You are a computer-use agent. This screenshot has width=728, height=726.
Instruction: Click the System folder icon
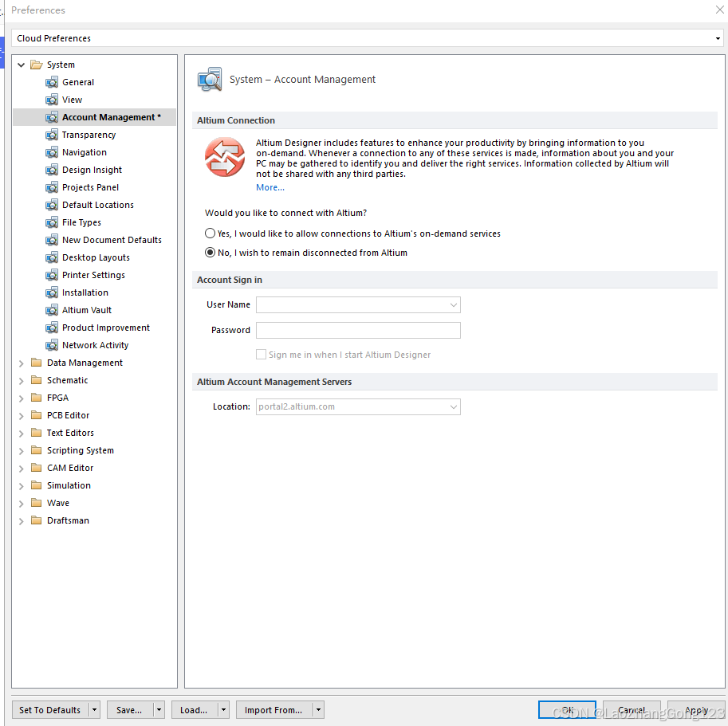click(x=36, y=65)
